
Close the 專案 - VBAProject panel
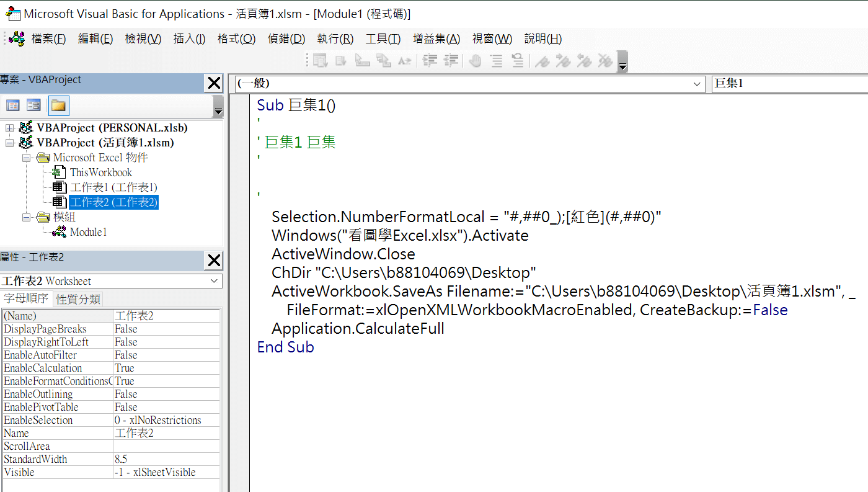click(214, 83)
